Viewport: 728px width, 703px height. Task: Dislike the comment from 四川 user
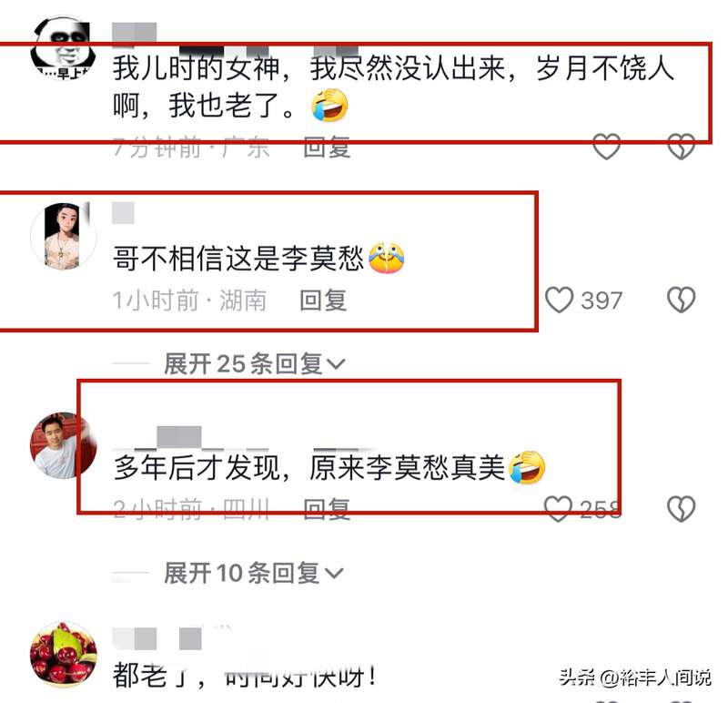coord(681,509)
